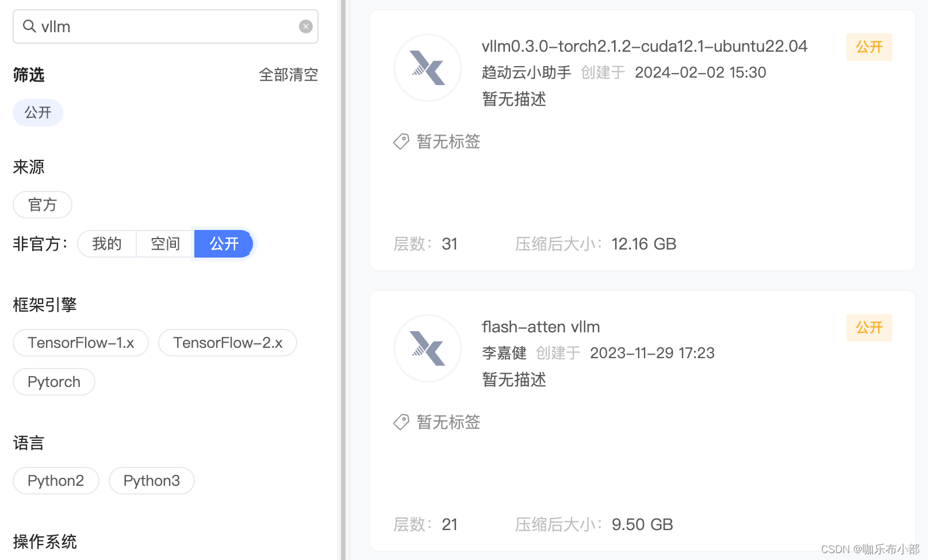Viewport: 928px width, 560px height.
Task: Select the 官方 source filter
Action: pos(43,205)
